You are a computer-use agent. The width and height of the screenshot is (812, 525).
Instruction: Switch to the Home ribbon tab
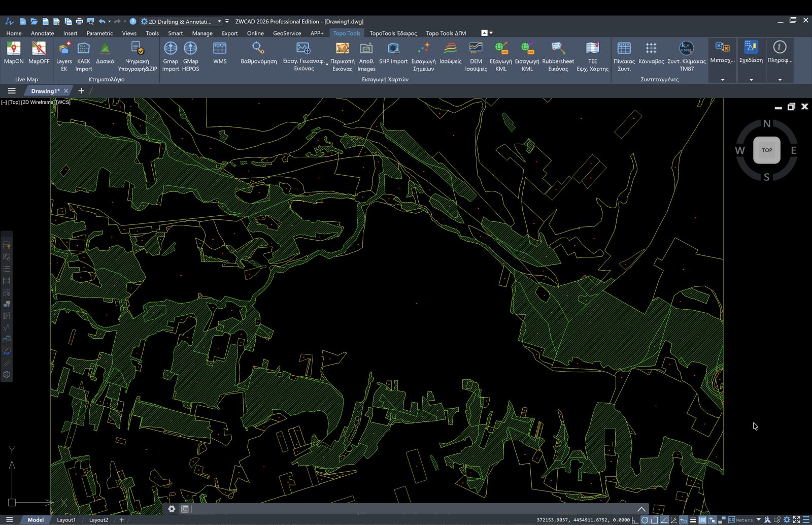[x=14, y=33]
